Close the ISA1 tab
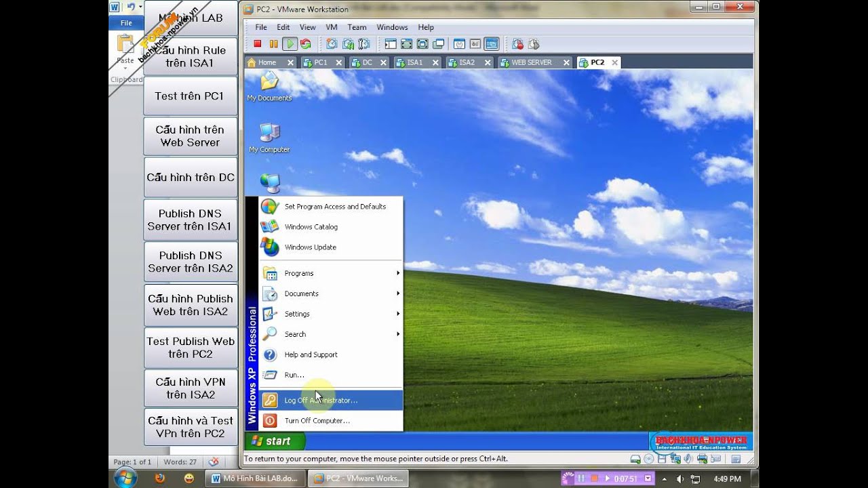The width and height of the screenshot is (868, 488). [x=436, y=62]
